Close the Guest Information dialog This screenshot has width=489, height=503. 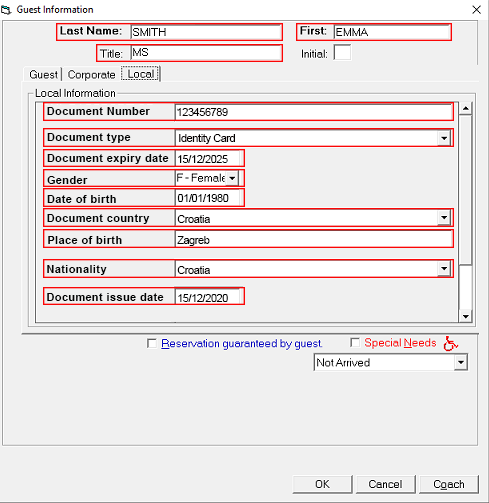point(476,10)
